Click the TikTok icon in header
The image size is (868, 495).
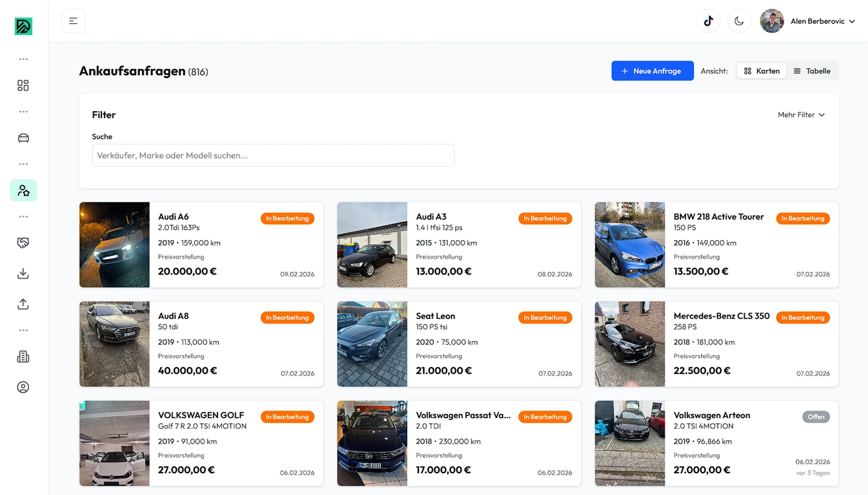point(709,21)
